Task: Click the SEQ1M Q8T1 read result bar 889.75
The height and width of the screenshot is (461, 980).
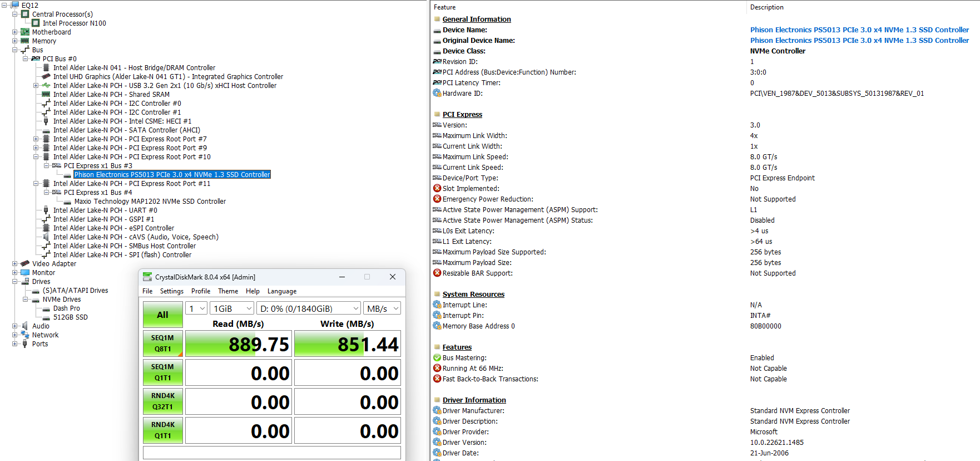Action: click(238, 344)
